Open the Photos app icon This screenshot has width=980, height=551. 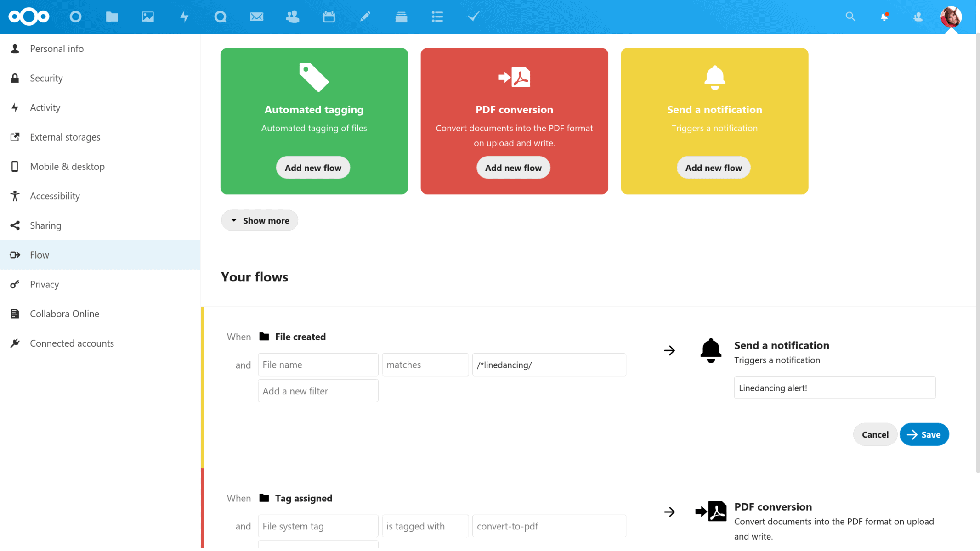click(x=148, y=17)
